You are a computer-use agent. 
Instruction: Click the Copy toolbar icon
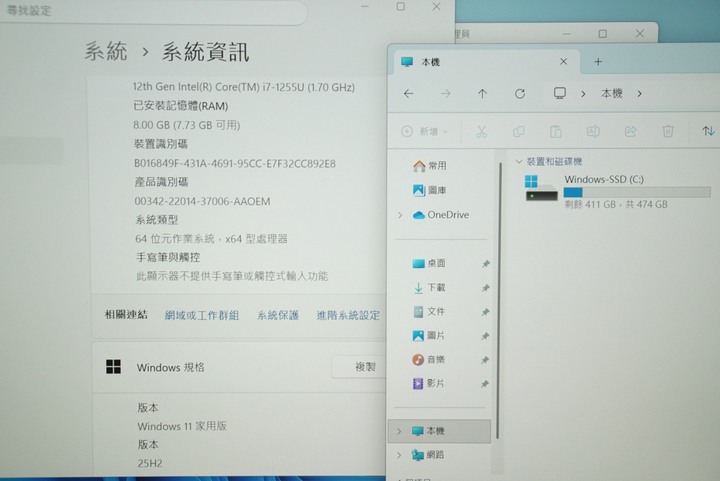coord(518,132)
